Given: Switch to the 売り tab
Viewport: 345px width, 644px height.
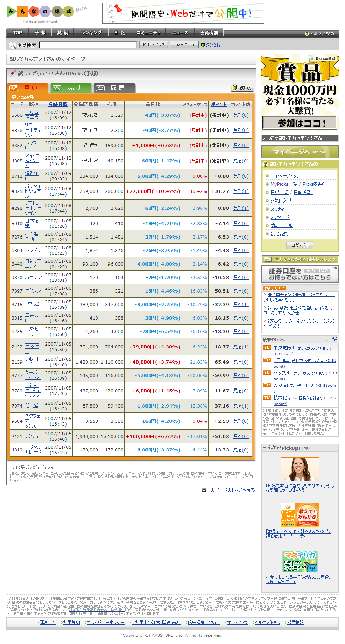Looking at the screenshot, I should pos(71,88).
